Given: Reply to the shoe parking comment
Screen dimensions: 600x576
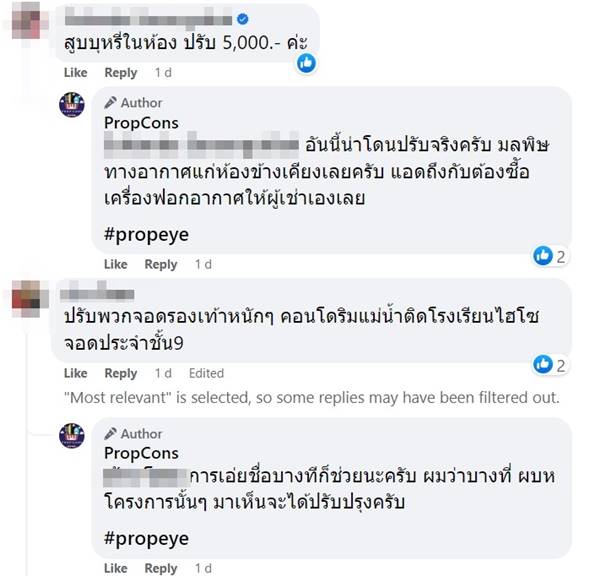Looking at the screenshot, I should pyautogui.click(x=121, y=373).
